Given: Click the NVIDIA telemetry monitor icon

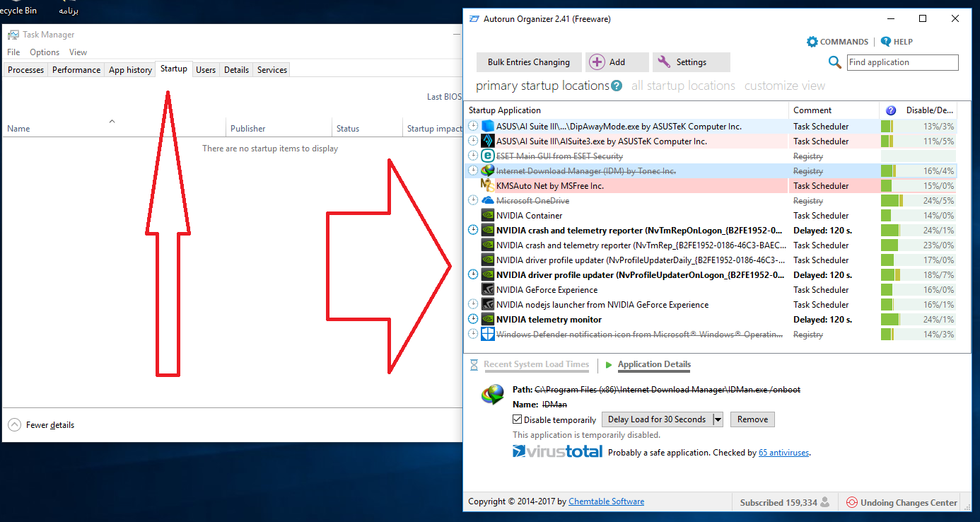Looking at the screenshot, I should coord(487,320).
